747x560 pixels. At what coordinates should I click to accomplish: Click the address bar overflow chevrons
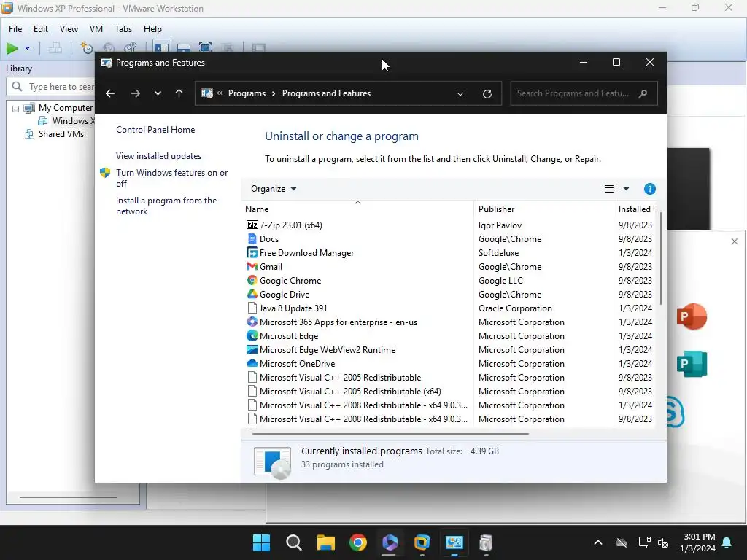(x=220, y=93)
